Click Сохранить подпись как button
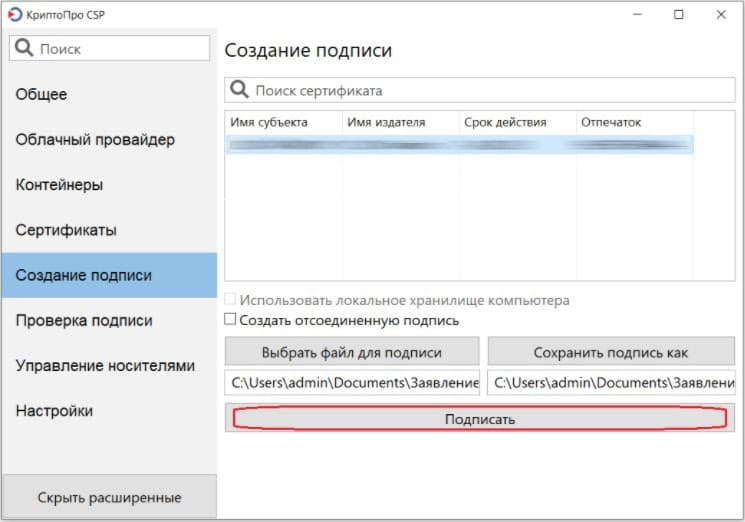This screenshot has width=745, height=522. coord(611,352)
